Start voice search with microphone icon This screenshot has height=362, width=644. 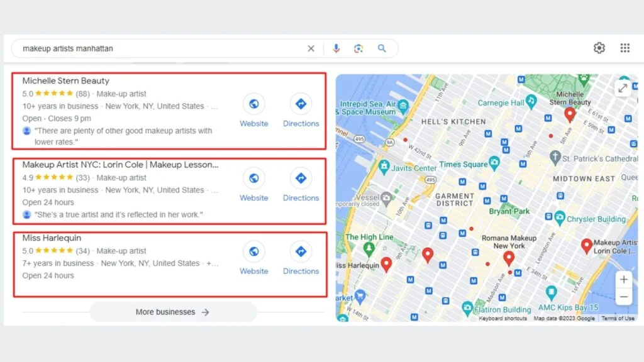[336, 48]
